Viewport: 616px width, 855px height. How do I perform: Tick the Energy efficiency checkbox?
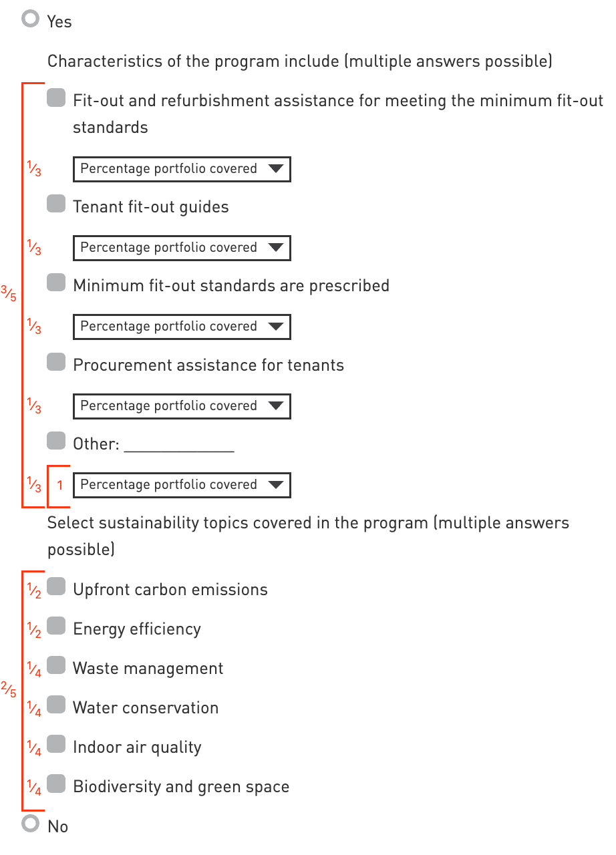pyautogui.click(x=57, y=627)
